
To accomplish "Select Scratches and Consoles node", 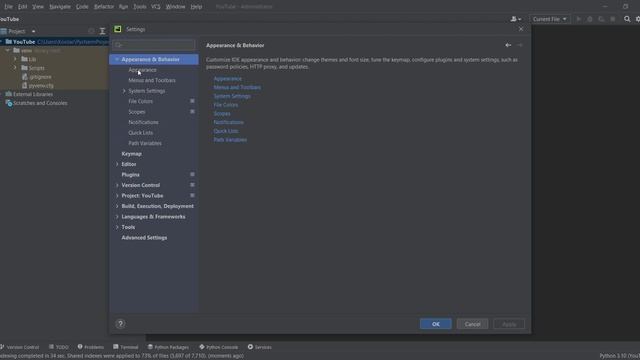I will coord(40,103).
